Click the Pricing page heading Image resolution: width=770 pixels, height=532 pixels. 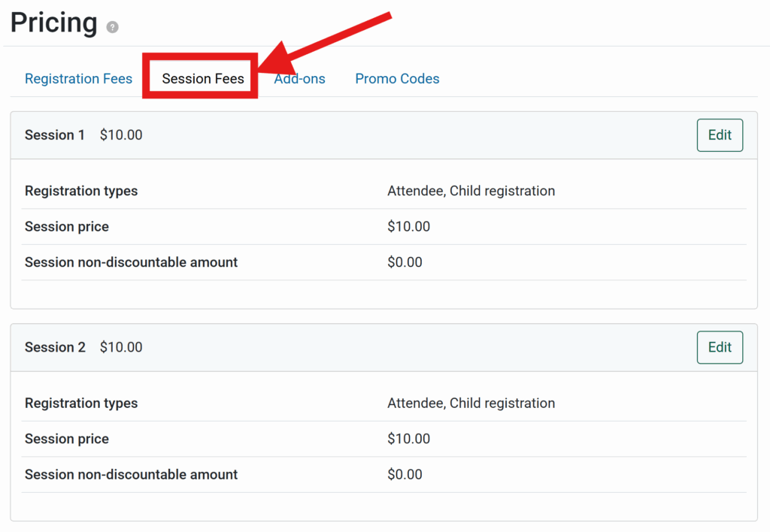[x=54, y=23]
